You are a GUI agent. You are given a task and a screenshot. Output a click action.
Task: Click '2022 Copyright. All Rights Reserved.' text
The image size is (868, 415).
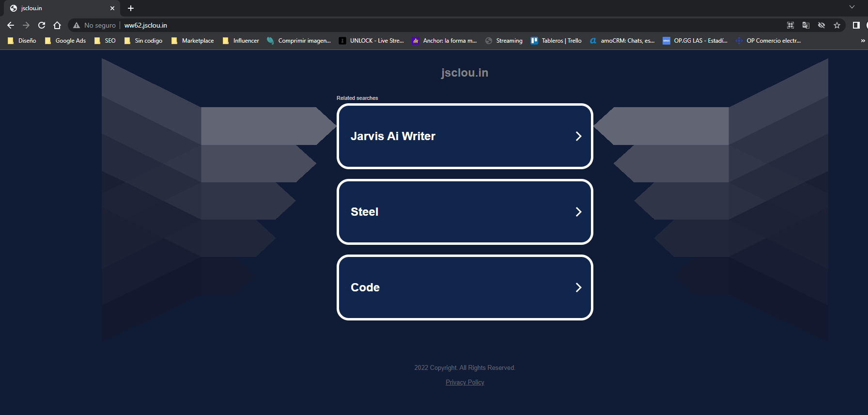click(x=465, y=368)
